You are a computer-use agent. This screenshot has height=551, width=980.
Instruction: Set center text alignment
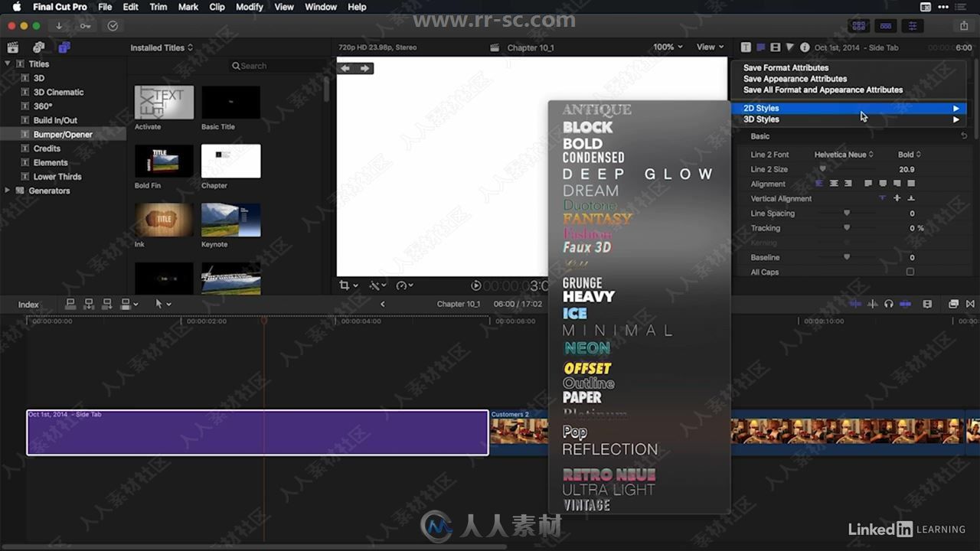click(x=834, y=184)
